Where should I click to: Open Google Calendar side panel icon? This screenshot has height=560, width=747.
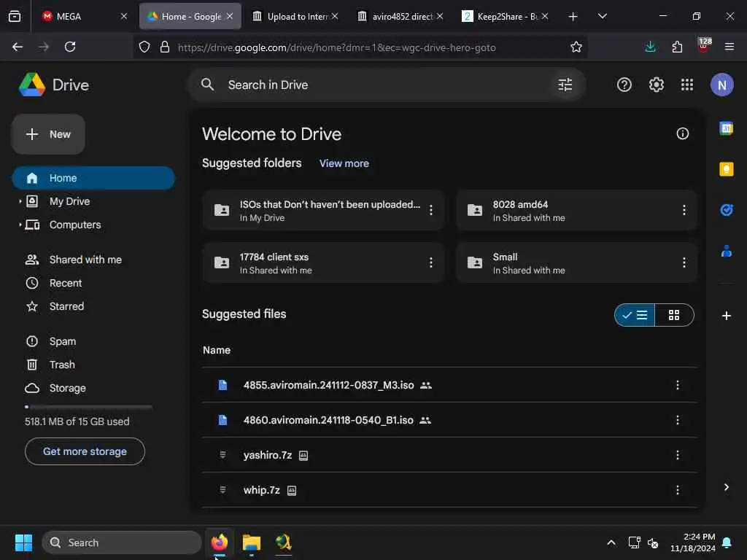[726, 128]
